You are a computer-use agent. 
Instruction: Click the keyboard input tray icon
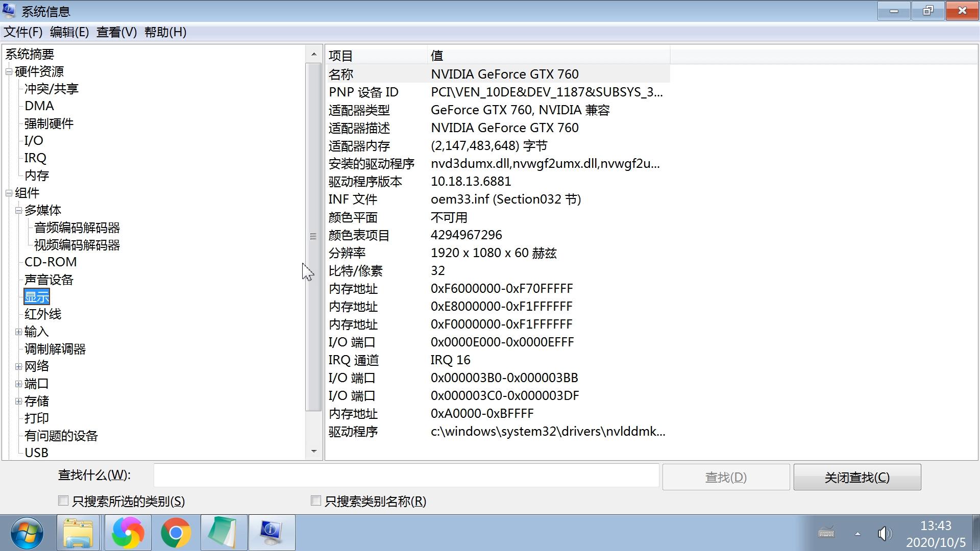826,533
